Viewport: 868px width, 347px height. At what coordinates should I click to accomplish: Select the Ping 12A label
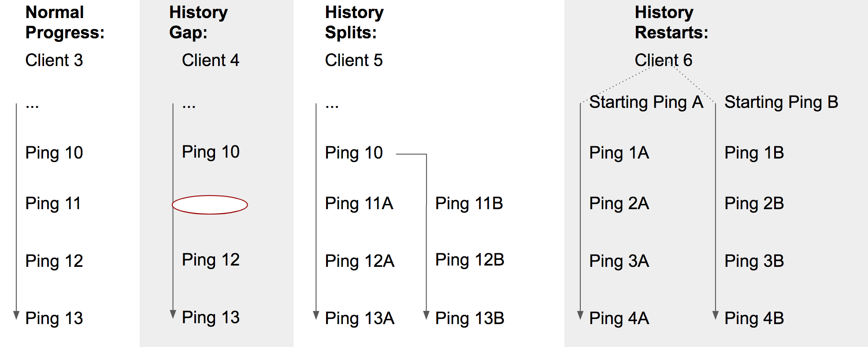pyautogui.click(x=360, y=261)
